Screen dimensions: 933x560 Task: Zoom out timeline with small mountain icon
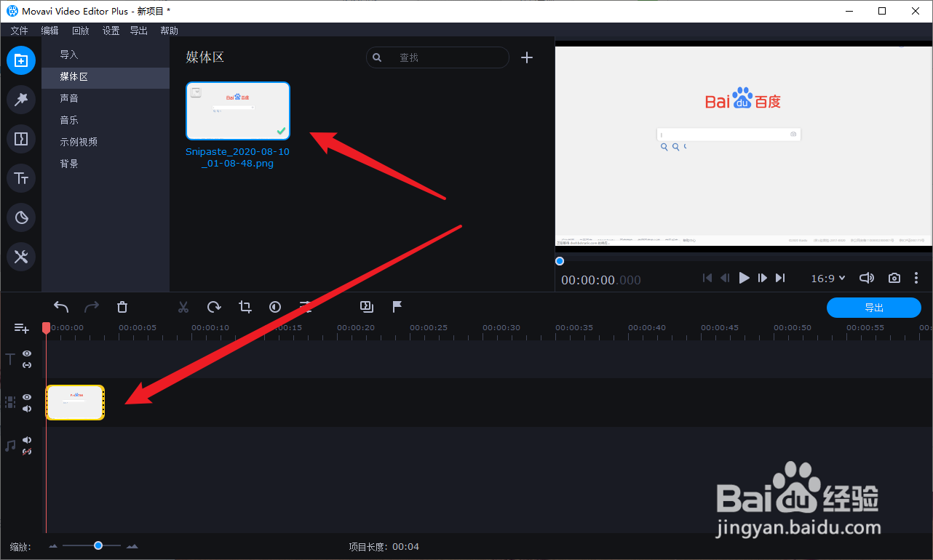coord(53,546)
